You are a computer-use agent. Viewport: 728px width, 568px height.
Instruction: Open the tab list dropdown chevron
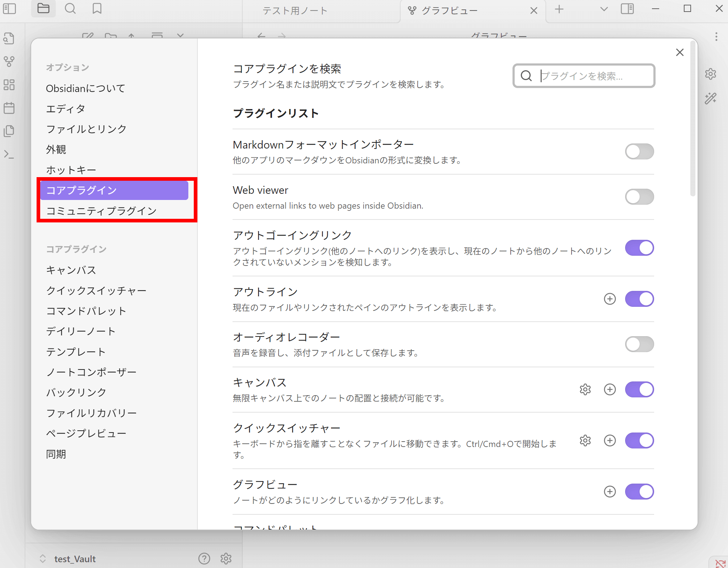[604, 9]
